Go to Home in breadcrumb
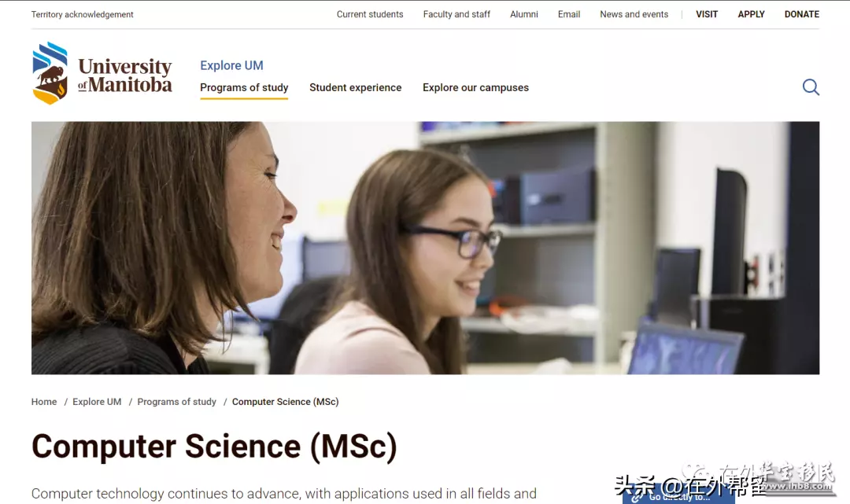Screen dimensions: 850x504 click(44, 402)
